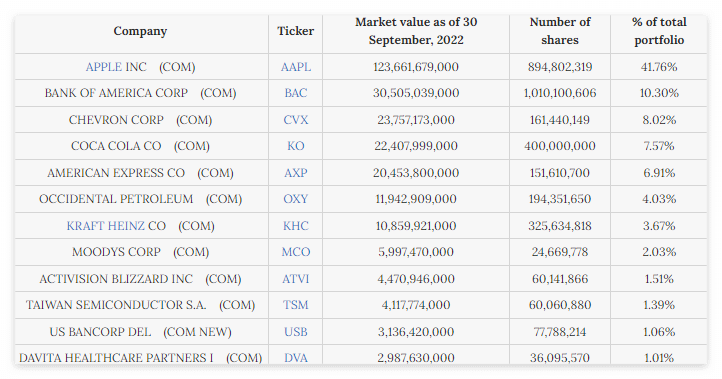Image resolution: width=722 pixels, height=379 pixels.
Task: Click the KO ticker link
Action: (296, 146)
